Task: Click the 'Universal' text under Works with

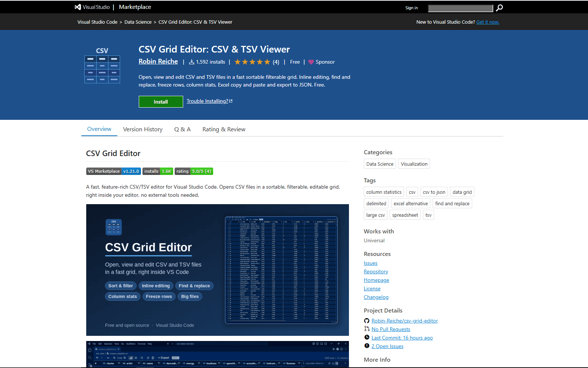Action: click(x=374, y=240)
